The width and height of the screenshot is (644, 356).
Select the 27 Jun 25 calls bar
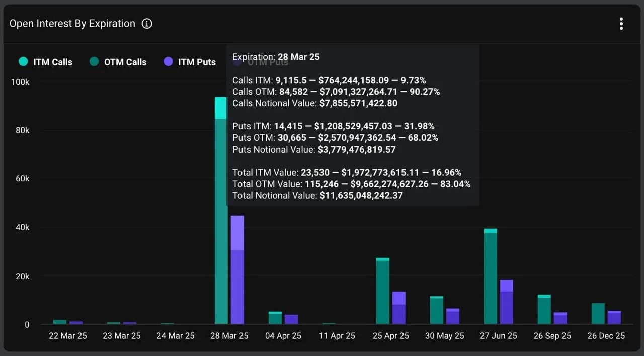click(x=491, y=276)
